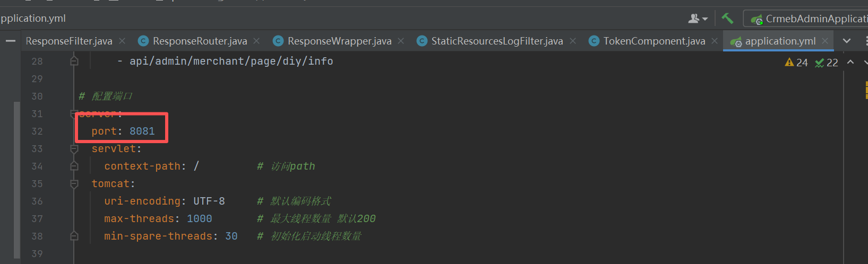Image resolution: width=868 pixels, height=264 pixels.
Task: Jump to previous highlighted problem arrow
Action: [x=850, y=62]
